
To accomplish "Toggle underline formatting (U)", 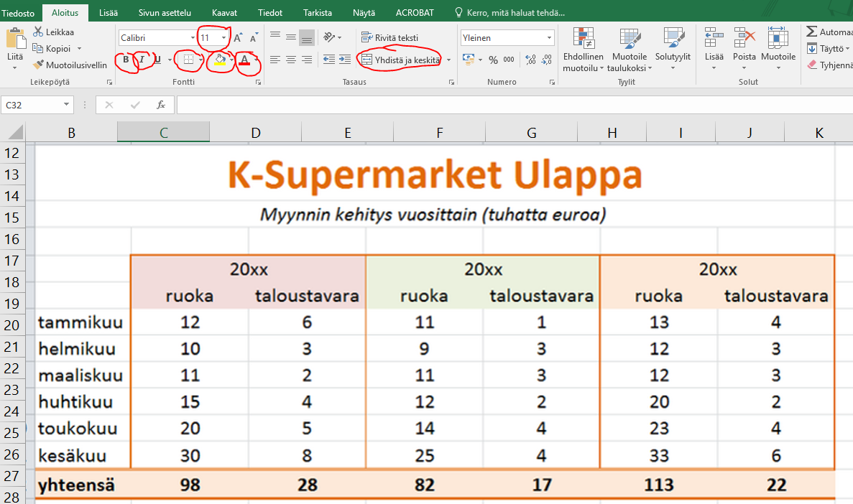I will pos(158,60).
